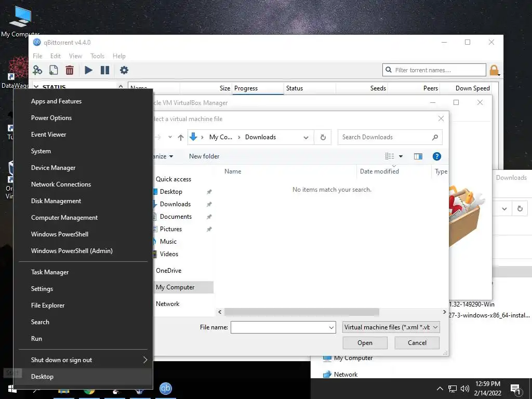The image size is (532, 399).
Task: Click New folder in file dialog
Action: click(x=204, y=156)
